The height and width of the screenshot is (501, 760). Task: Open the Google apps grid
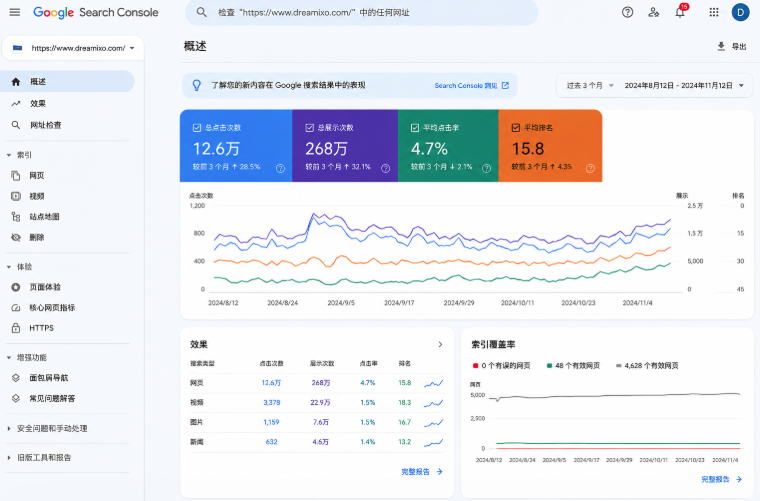pyautogui.click(x=713, y=12)
